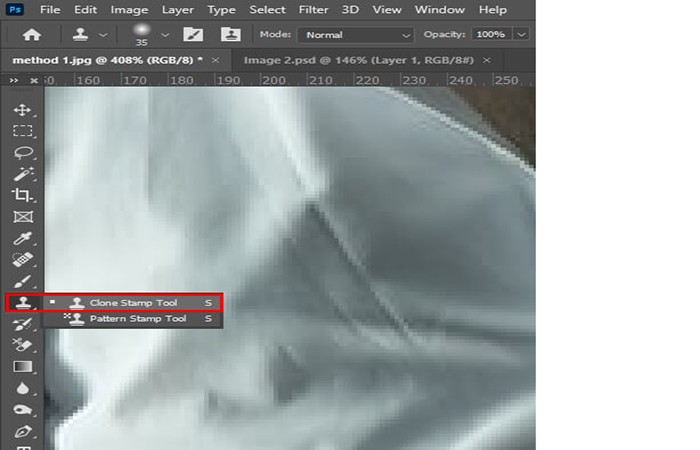
Task: Open the Edit menu
Action: (x=85, y=9)
